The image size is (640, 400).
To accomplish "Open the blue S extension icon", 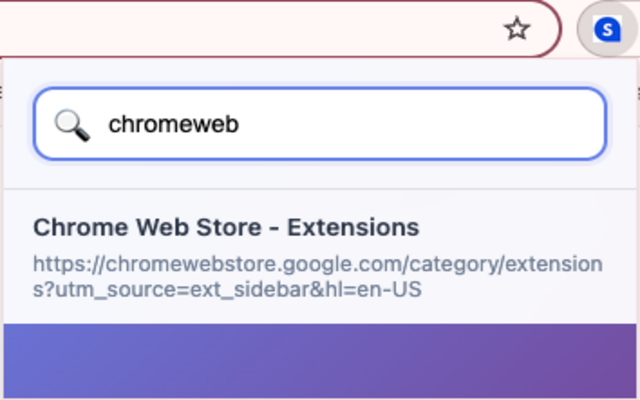I will [x=606, y=30].
